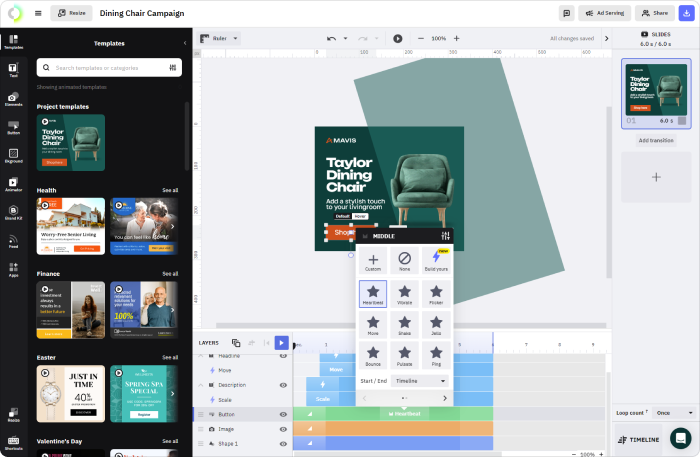Open the undo history dropdown

click(345, 38)
